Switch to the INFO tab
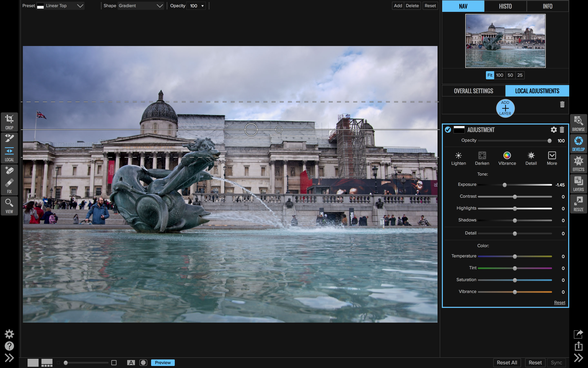Screen dimensions: 588x368 tap(548, 6)
